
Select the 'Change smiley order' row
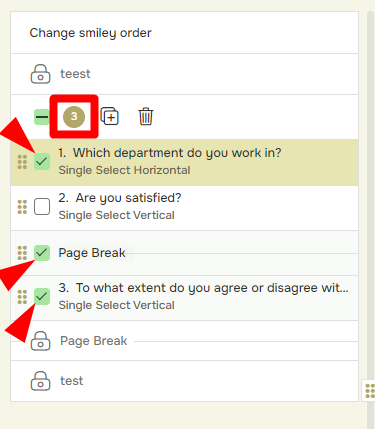[x=184, y=33]
